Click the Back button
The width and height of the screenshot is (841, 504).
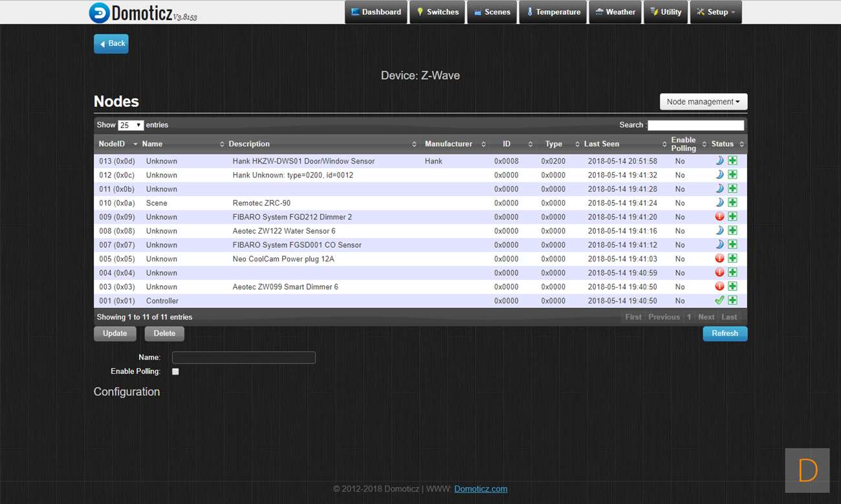click(x=111, y=43)
